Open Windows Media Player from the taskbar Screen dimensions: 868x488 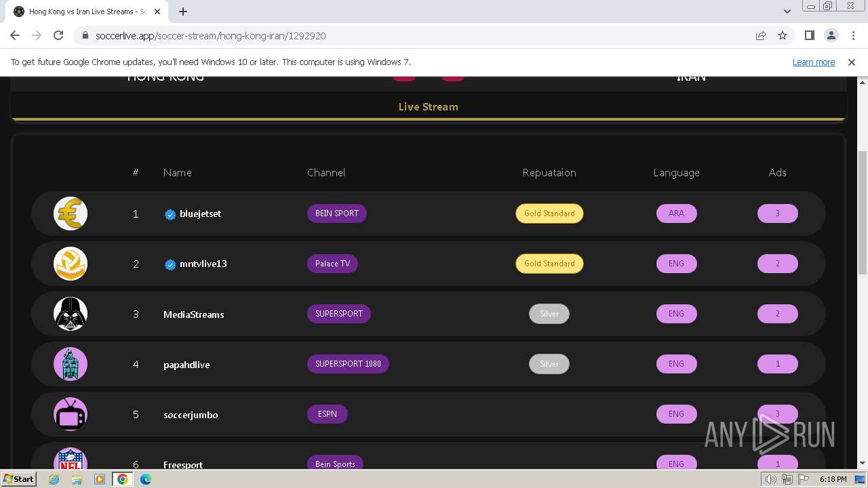pos(100,479)
